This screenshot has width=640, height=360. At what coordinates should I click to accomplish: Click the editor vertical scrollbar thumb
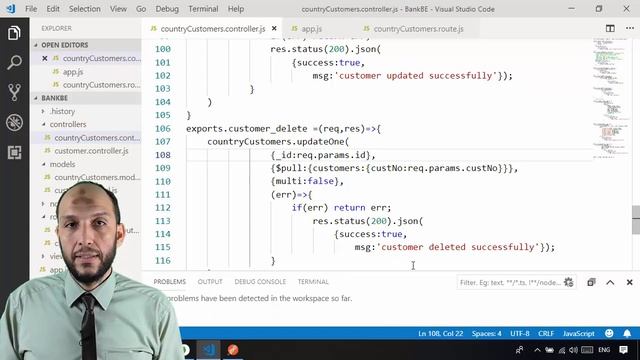point(636,220)
